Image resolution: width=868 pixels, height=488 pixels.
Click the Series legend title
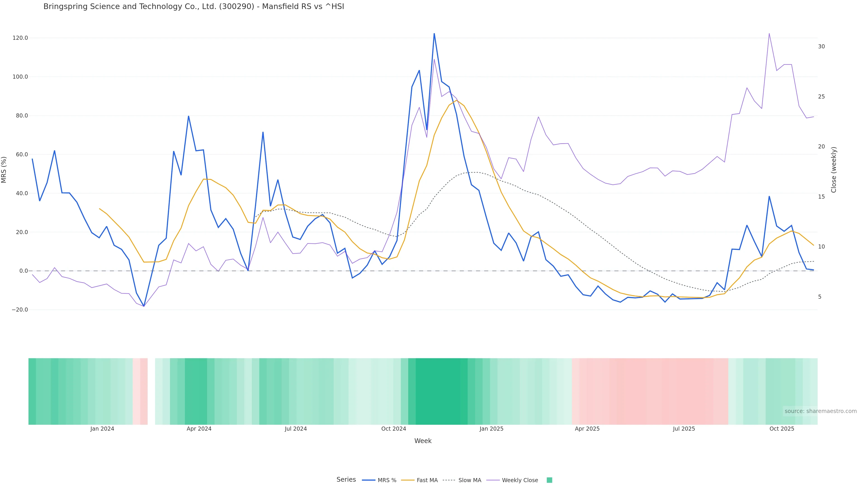(x=346, y=480)
